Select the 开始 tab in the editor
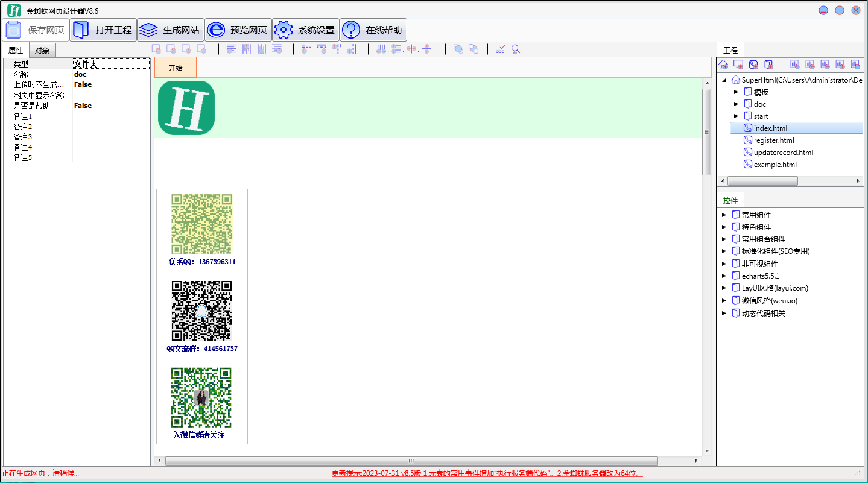The width and height of the screenshot is (868, 483). [x=176, y=68]
